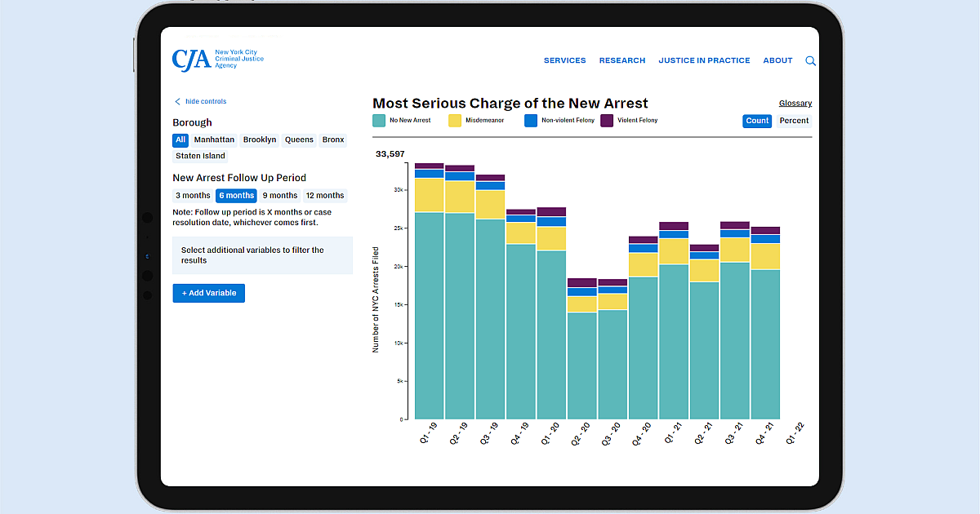980x514 pixels.
Task: Open the Glossary
Action: (x=795, y=103)
